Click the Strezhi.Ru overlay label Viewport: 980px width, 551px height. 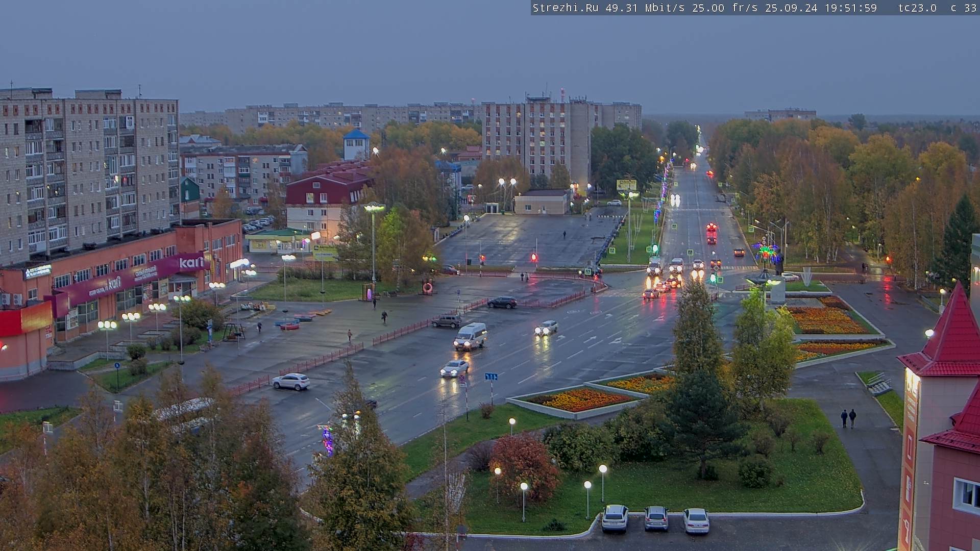click(565, 8)
